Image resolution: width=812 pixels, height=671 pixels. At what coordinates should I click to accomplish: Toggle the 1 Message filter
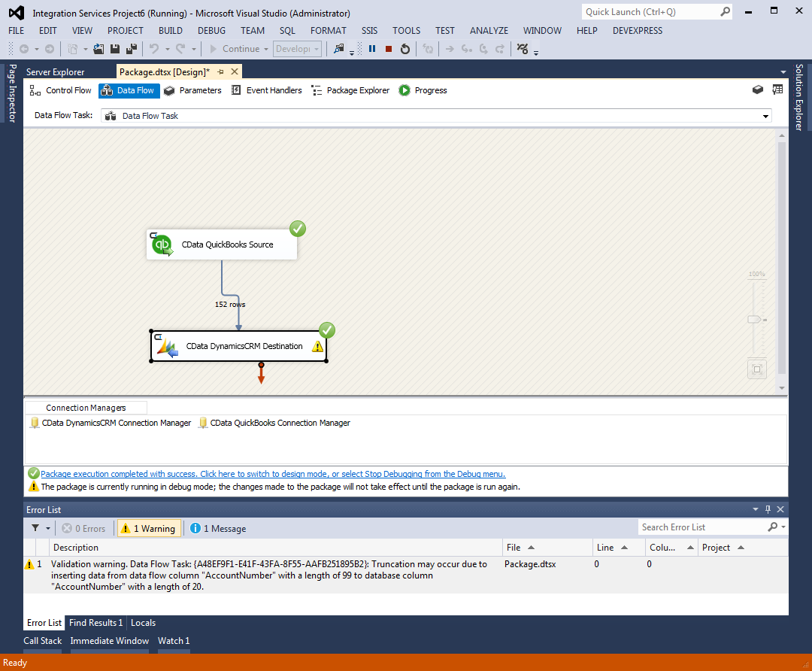(217, 527)
